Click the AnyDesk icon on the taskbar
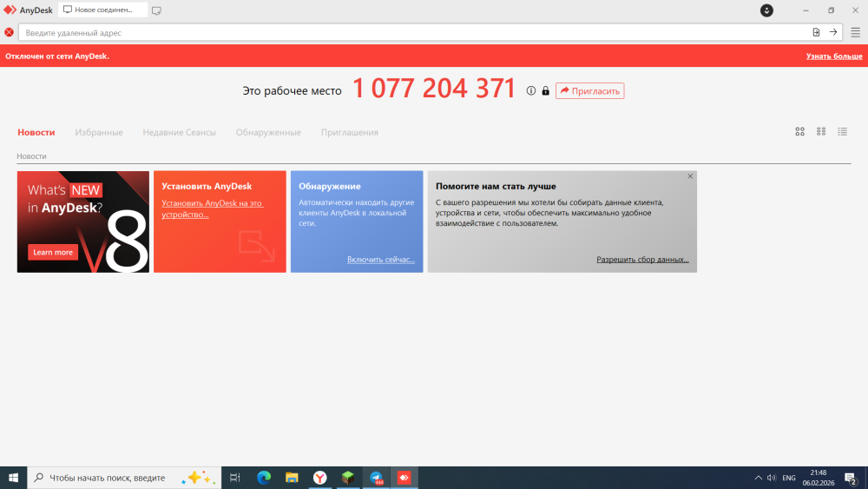Viewport: 868px width, 489px height. [404, 478]
